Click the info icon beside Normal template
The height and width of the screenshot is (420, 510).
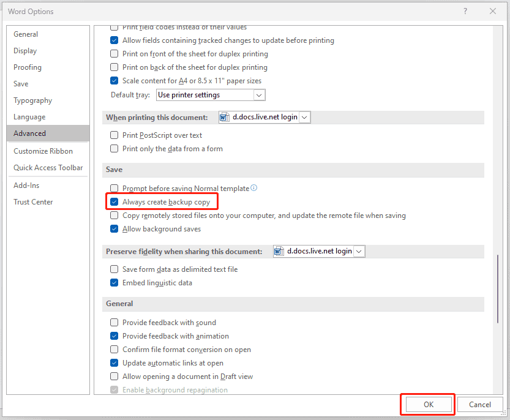(x=254, y=188)
